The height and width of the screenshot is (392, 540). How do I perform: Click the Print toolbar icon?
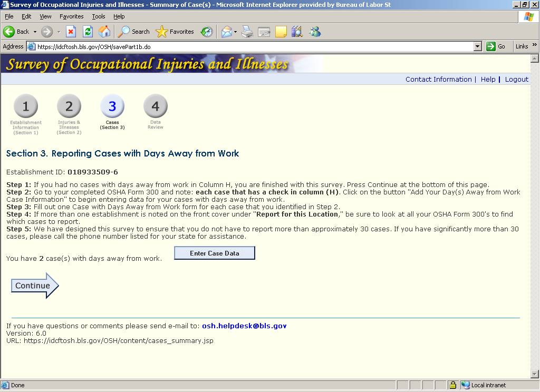coord(247,32)
